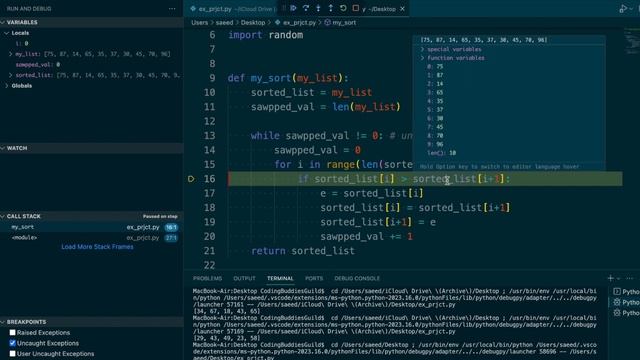Switch to the DEBUG CONSOLE tab
The height and width of the screenshot is (360, 640).
[x=357, y=278]
